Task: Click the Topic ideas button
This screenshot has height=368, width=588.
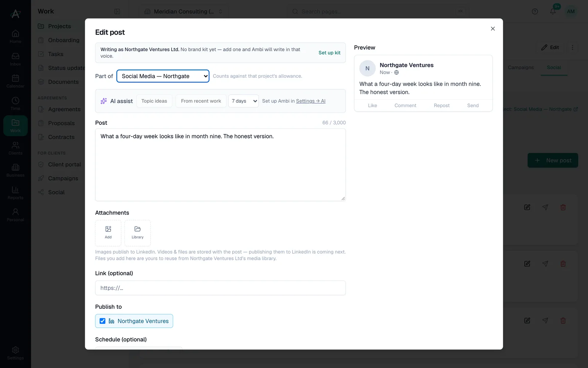Action: click(x=154, y=101)
